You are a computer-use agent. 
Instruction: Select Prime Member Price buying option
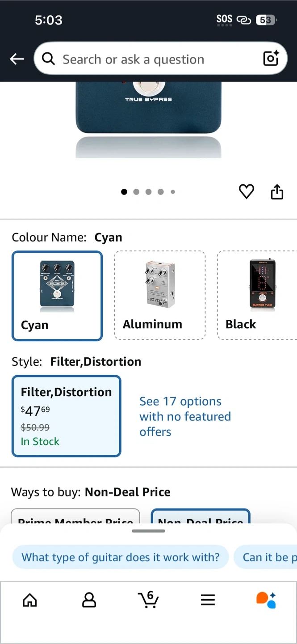click(75, 517)
